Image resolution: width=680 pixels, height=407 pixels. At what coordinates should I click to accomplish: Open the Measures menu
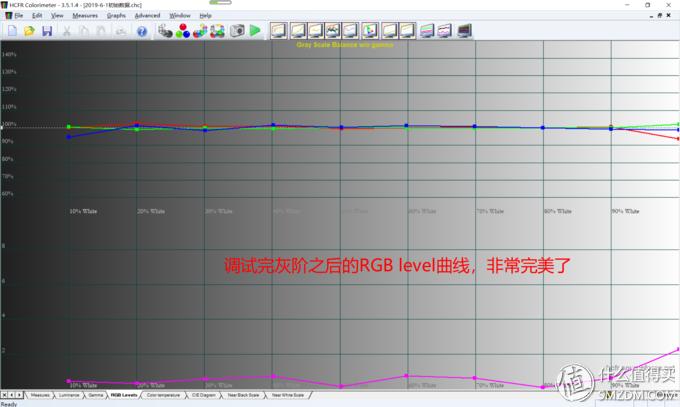85,16
